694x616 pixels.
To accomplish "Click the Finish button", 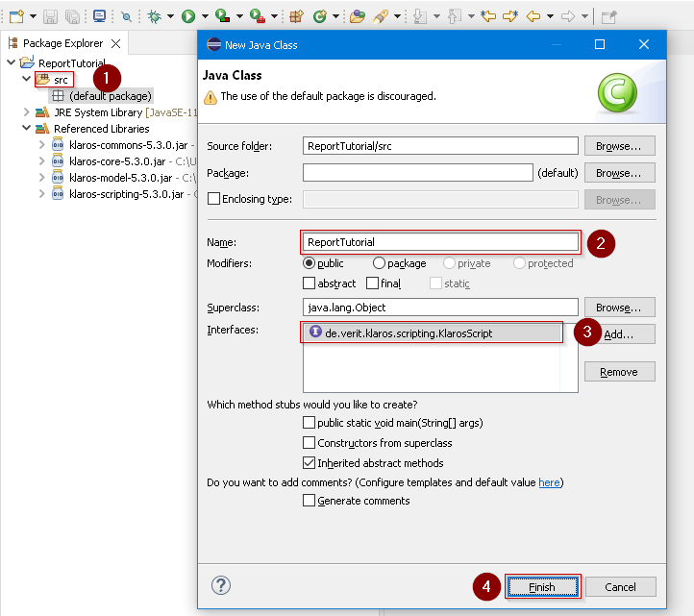I will (543, 587).
